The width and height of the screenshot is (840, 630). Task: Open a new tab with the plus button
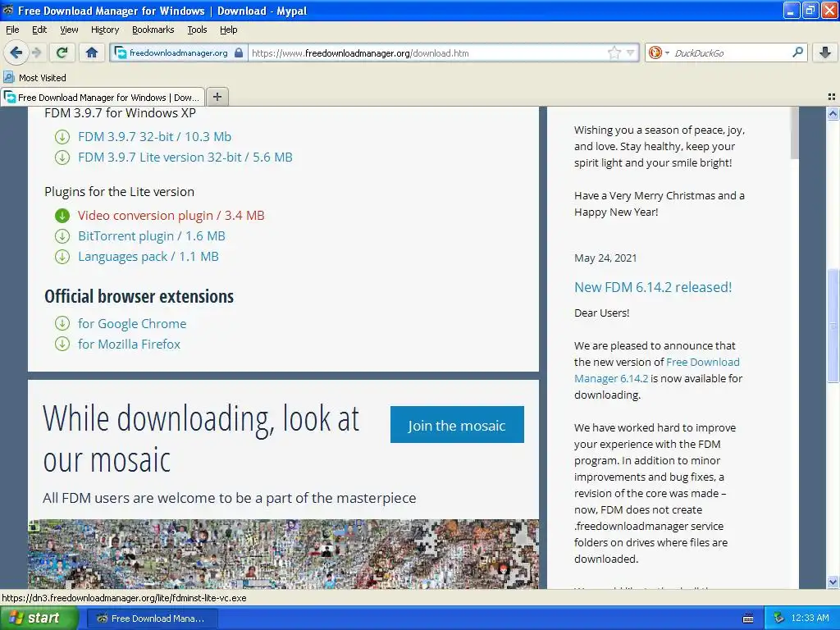(217, 97)
